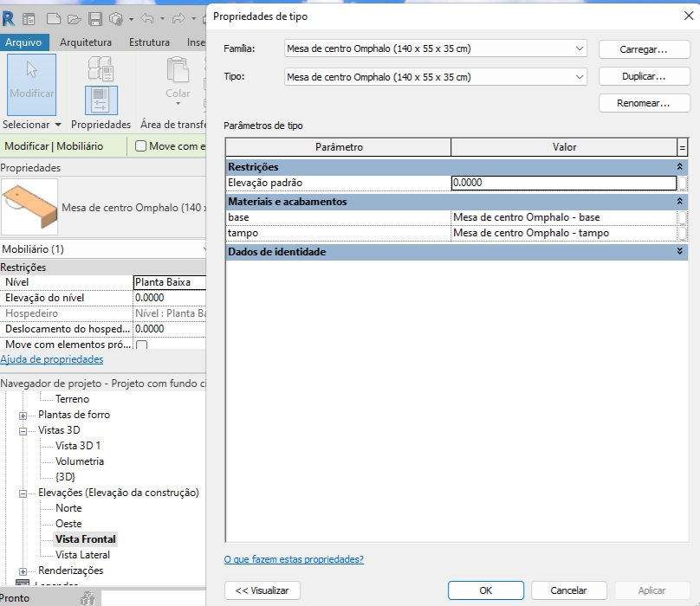The width and height of the screenshot is (700, 606).
Task: Select the Modificar cursor tool
Action: tap(31, 84)
